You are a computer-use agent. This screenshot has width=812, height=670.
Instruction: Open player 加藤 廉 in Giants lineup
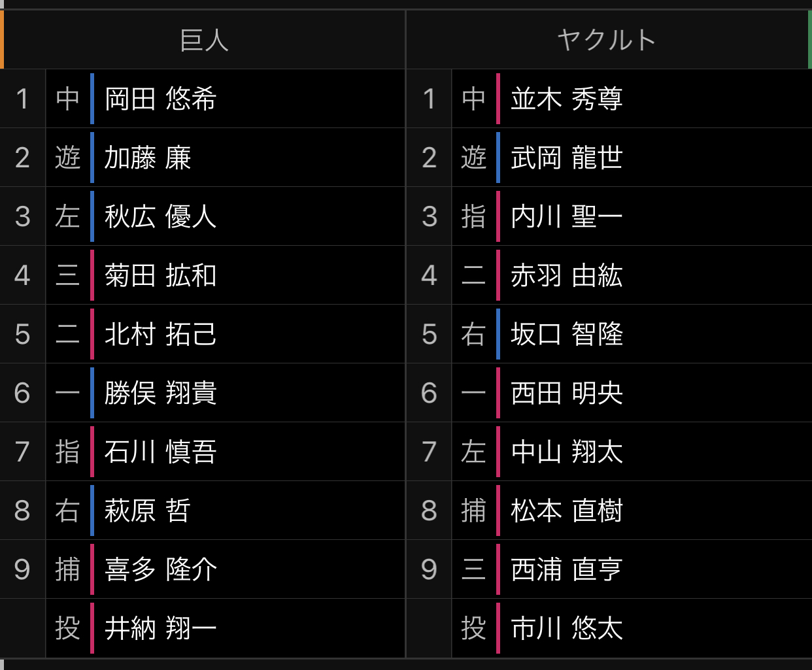click(148, 158)
